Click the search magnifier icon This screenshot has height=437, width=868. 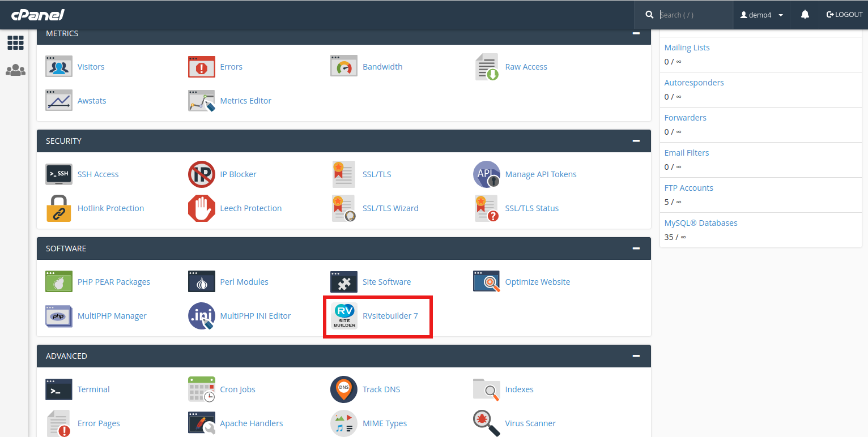[x=649, y=15]
